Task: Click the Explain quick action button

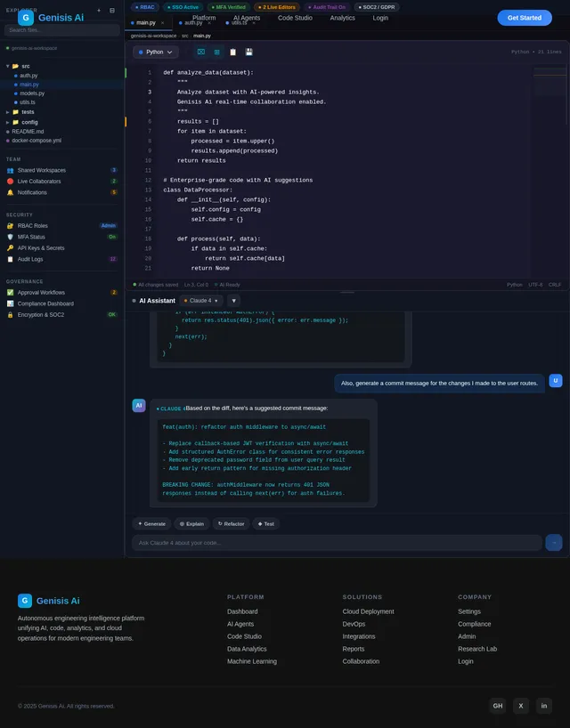Action: pos(191,523)
